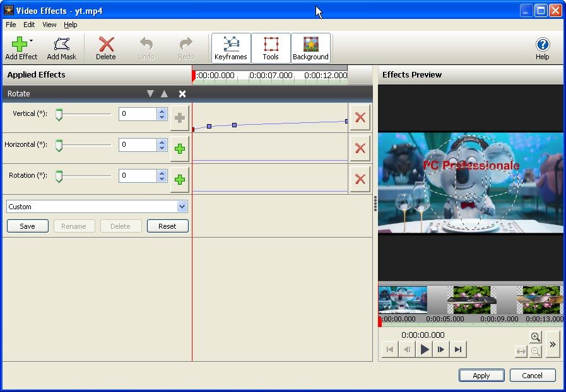Image resolution: width=566 pixels, height=392 pixels.
Task: Zoom in on the preview timeline
Action: click(x=535, y=337)
